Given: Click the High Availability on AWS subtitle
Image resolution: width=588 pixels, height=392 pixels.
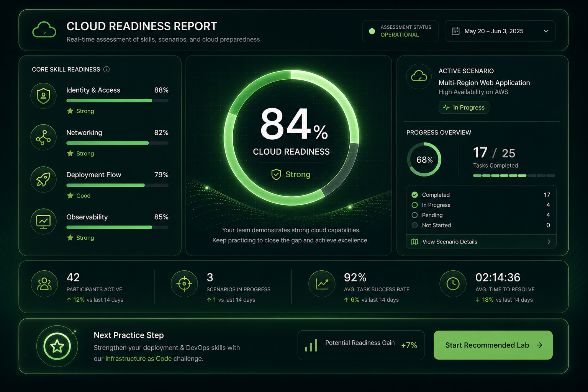Looking at the screenshot, I should pos(473,92).
